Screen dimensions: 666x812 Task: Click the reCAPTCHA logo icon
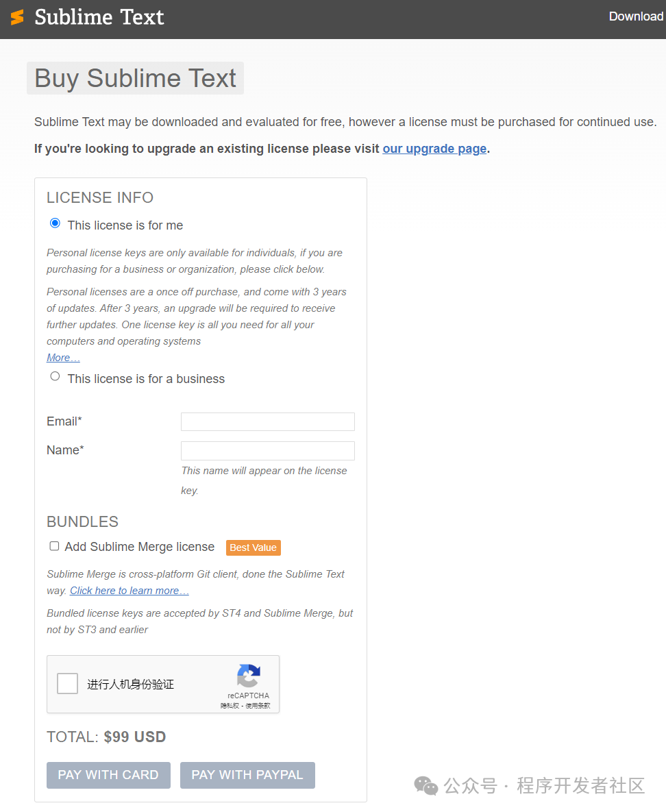[x=249, y=675]
